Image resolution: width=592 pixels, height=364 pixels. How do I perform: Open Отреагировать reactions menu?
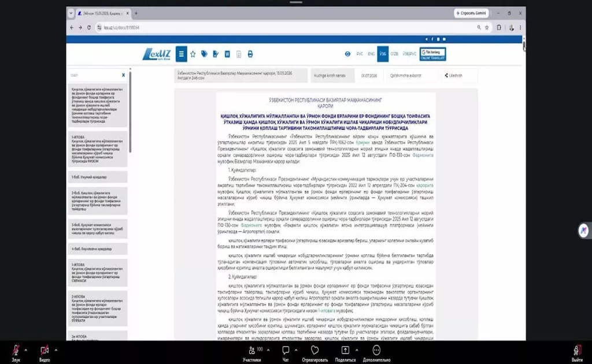click(x=315, y=353)
